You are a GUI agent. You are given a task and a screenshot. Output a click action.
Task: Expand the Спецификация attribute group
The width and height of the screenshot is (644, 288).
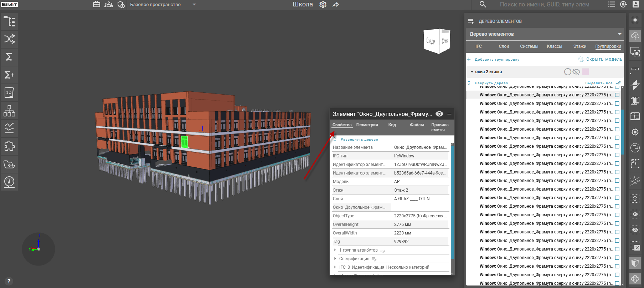pos(335,259)
